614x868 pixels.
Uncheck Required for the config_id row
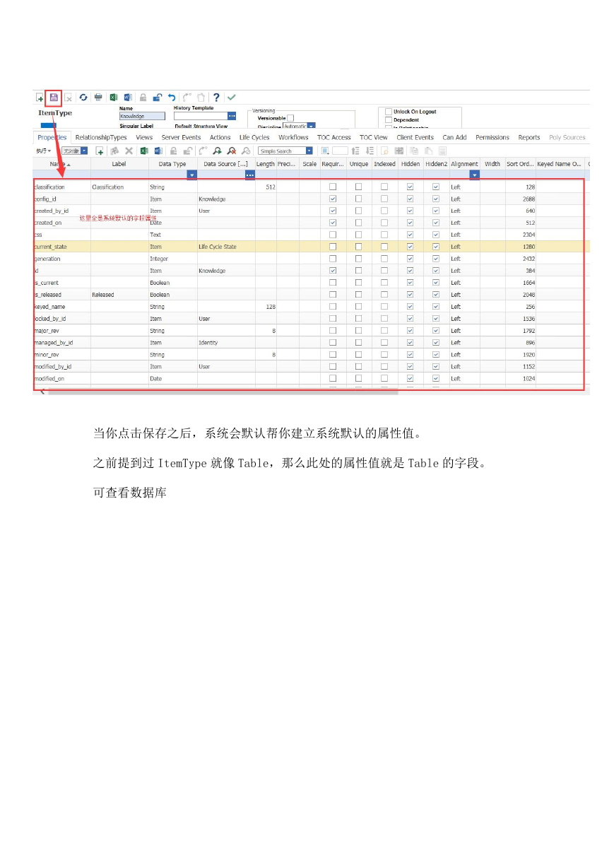click(333, 199)
